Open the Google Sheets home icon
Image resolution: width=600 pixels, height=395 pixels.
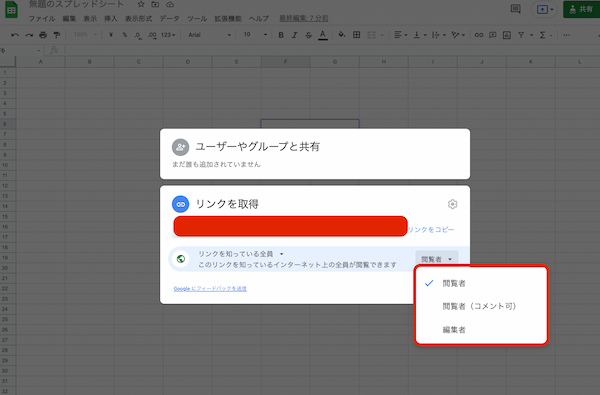pyautogui.click(x=11, y=9)
